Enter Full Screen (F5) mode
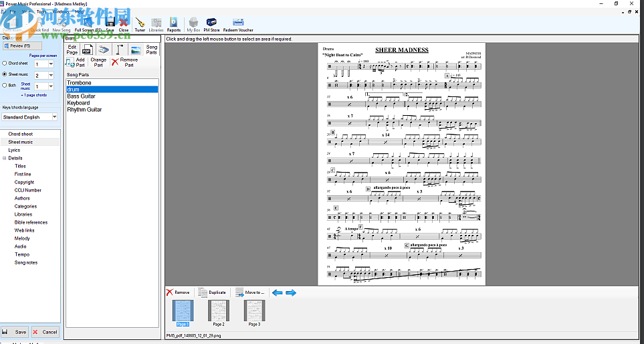Viewport: 644px width, 344px height. pyautogui.click(x=88, y=24)
